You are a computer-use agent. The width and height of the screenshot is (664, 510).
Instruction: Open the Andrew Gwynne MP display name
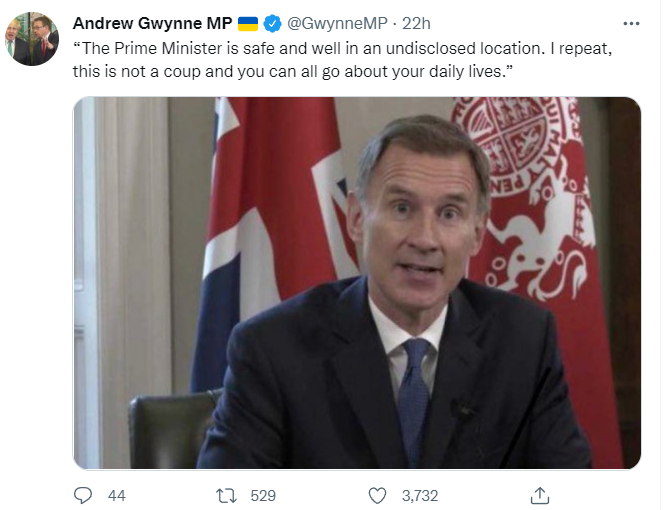152,23
